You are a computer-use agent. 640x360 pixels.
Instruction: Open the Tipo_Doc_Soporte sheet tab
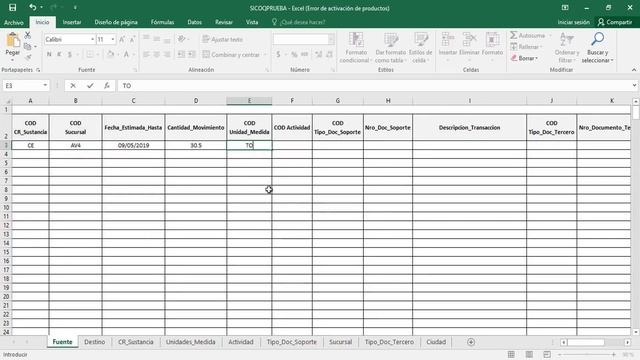[291, 342]
